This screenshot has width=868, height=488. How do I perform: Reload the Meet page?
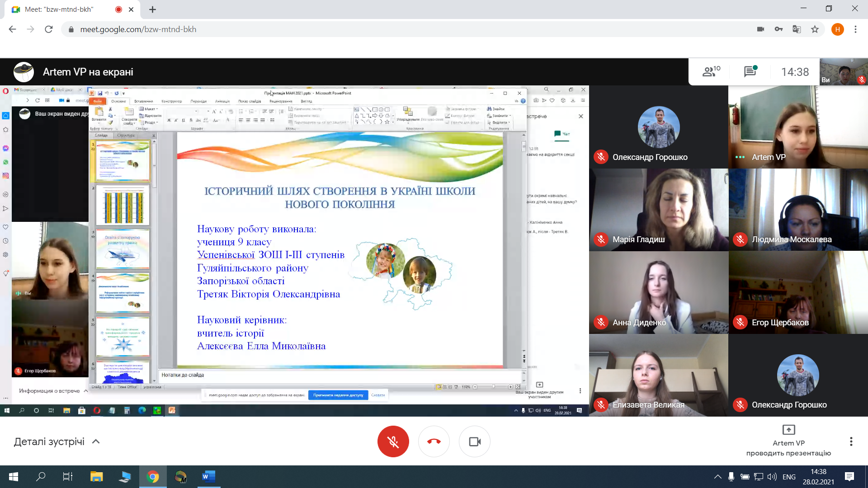[x=49, y=29]
